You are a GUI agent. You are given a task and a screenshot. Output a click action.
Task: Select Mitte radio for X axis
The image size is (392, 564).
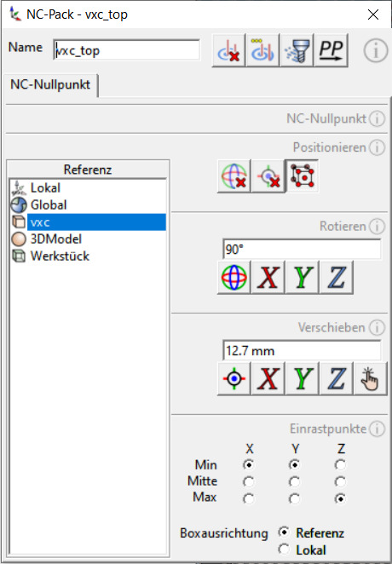[249, 481]
